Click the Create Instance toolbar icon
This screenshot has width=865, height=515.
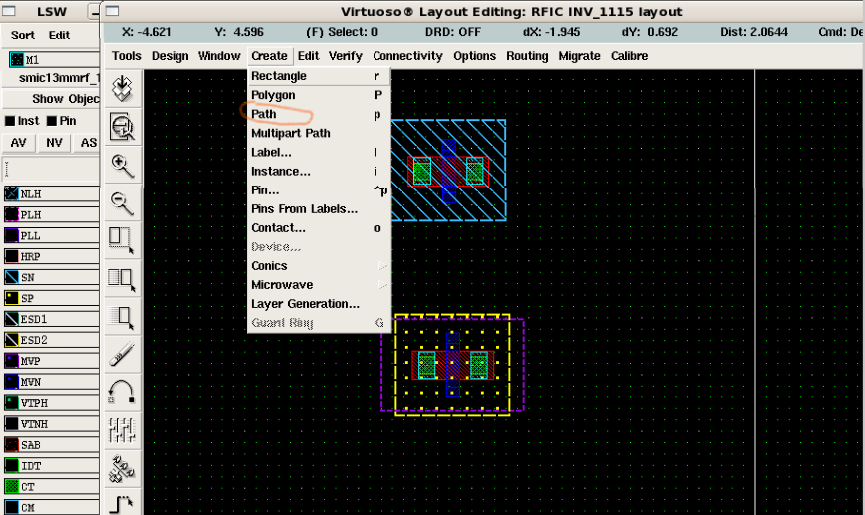[x=122, y=468]
